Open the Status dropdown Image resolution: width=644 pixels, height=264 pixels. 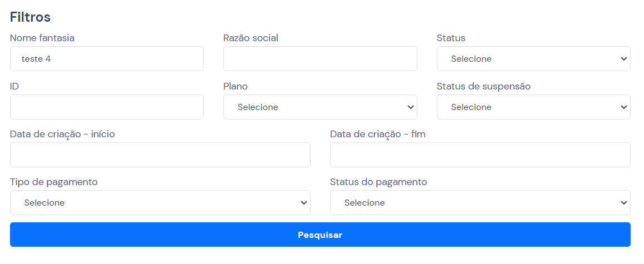point(533,59)
